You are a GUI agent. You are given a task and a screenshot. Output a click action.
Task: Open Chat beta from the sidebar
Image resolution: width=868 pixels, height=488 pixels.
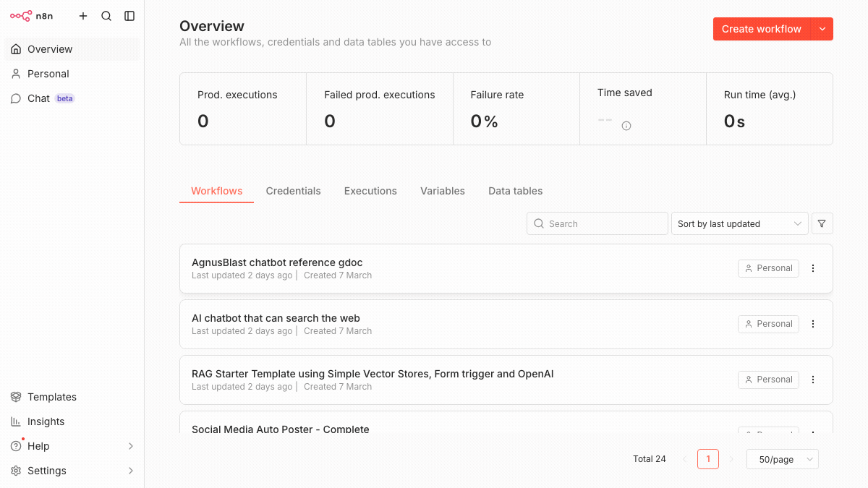pos(38,98)
